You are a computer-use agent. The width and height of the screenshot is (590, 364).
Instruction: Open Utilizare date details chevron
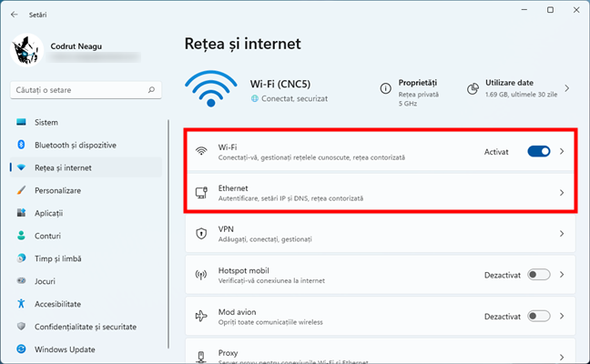(x=567, y=89)
